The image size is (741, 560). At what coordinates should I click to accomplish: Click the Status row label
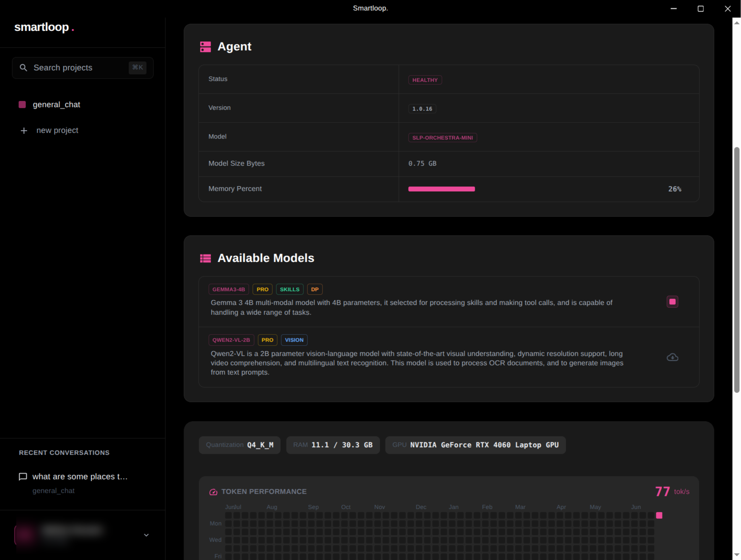click(x=218, y=79)
